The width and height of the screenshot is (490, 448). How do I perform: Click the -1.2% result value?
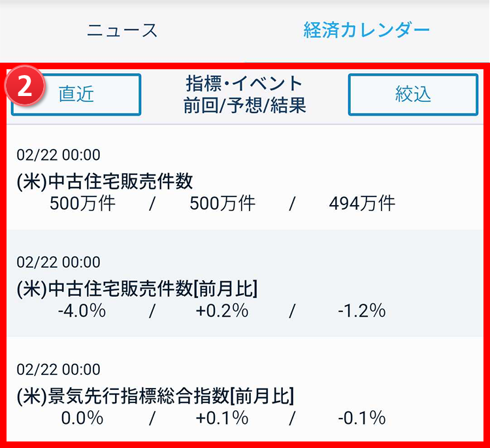(361, 310)
